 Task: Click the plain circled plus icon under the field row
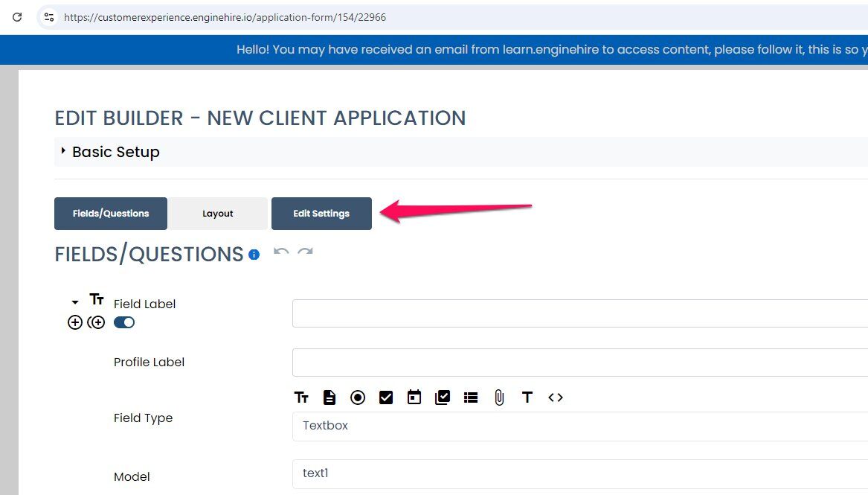(x=74, y=322)
